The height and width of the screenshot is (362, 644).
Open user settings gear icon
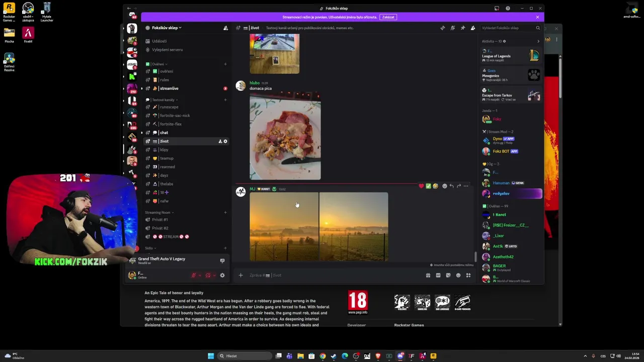coord(222,276)
